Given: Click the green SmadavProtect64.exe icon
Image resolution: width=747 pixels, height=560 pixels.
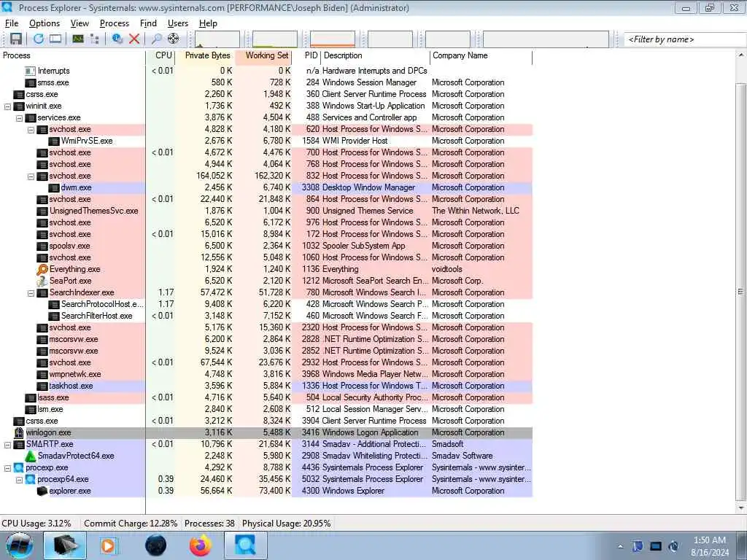Looking at the screenshot, I should point(31,456).
